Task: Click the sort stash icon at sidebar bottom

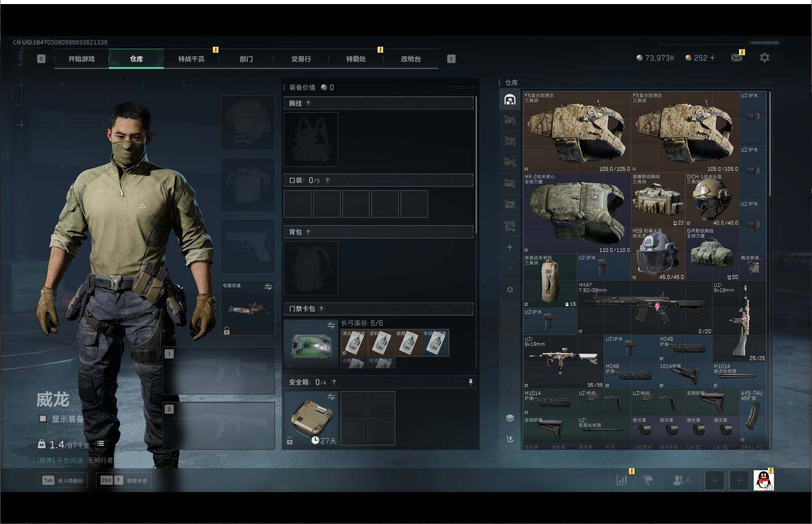Action: click(510, 439)
